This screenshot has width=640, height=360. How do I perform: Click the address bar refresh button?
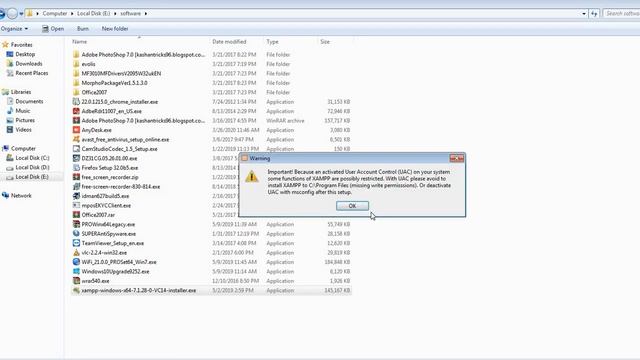tap(594, 13)
